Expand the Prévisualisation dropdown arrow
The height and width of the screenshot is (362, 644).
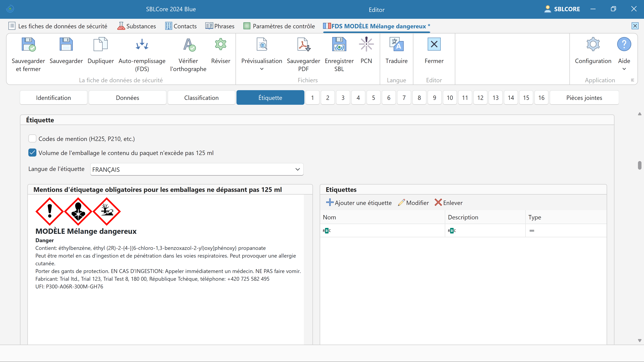[261, 69]
